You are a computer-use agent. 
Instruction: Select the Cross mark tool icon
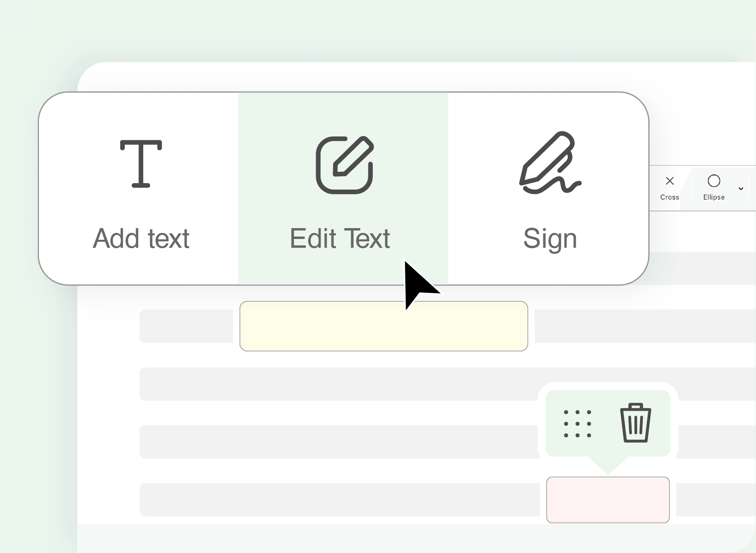tap(670, 181)
